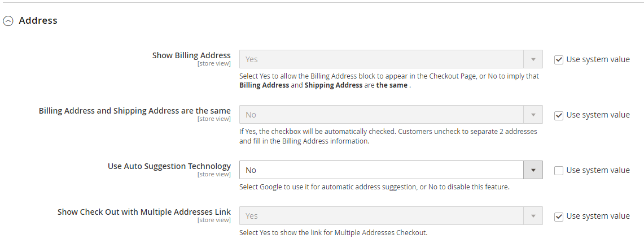Click Show Check Out with Multiple Addresses label
The width and height of the screenshot is (644, 247).
coord(144,212)
